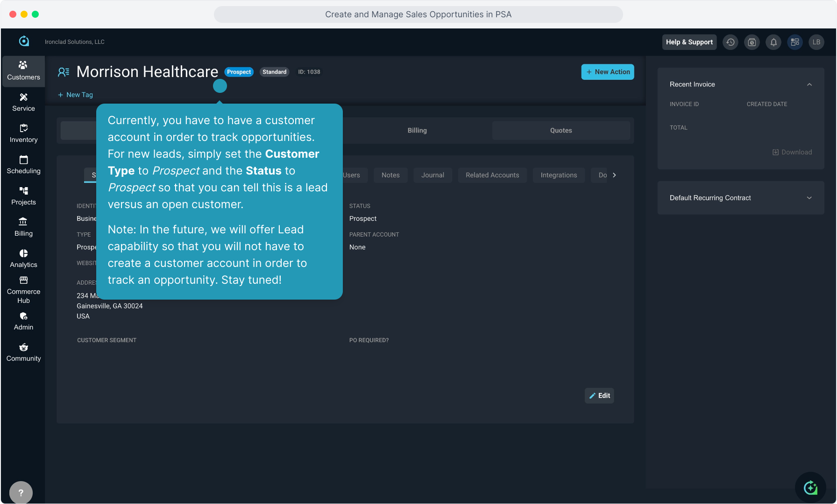
Task: View notifications via bell icon
Action: 773,42
